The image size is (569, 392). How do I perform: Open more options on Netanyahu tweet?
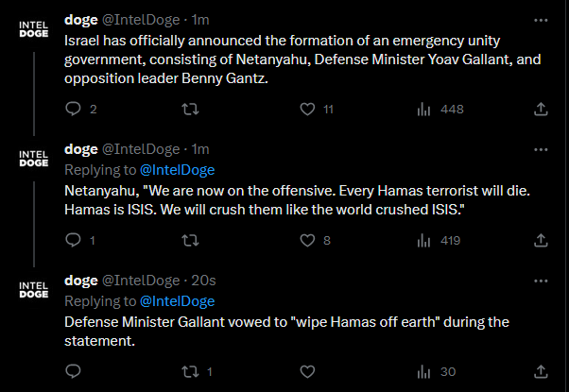click(540, 149)
